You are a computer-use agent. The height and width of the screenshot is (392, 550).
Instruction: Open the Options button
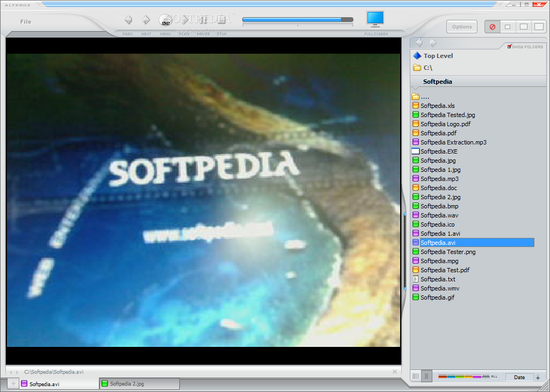pyautogui.click(x=461, y=27)
